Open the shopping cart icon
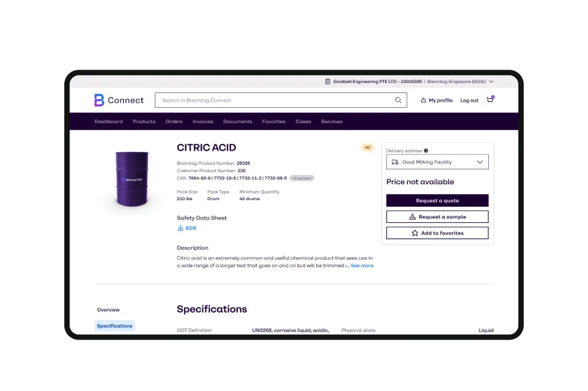The image size is (588, 391). (x=490, y=99)
